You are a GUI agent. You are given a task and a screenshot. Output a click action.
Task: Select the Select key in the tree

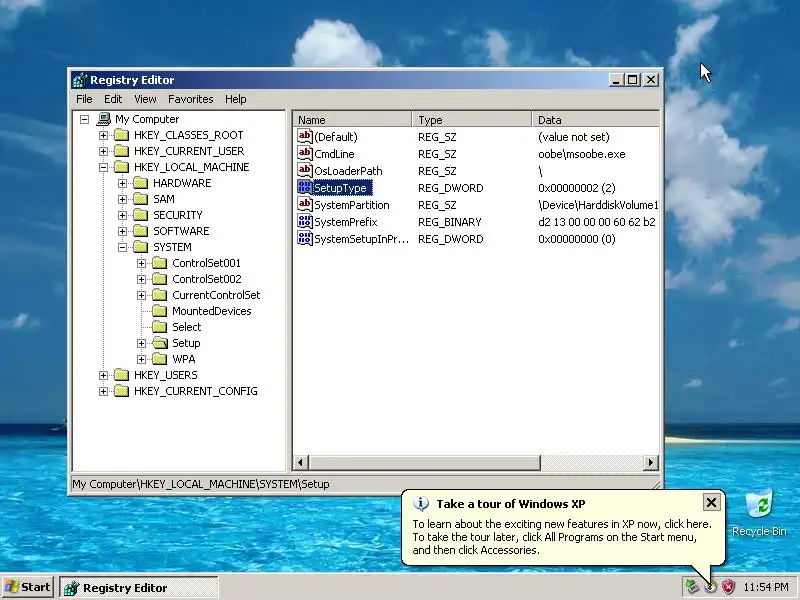click(x=187, y=327)
